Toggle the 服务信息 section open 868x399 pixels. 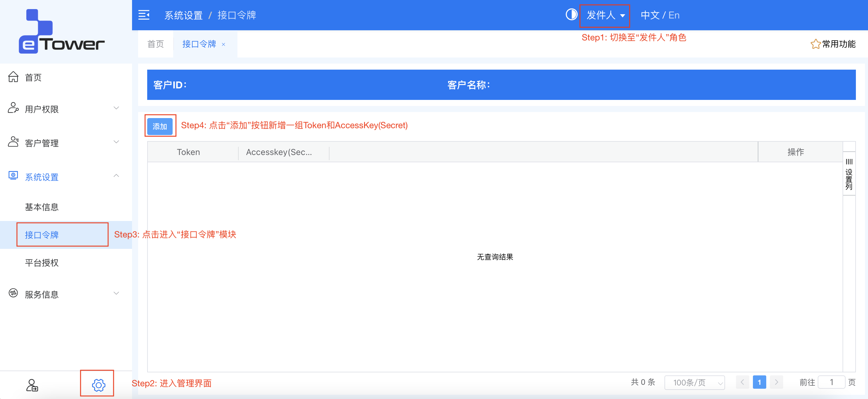tap(116, 293)
